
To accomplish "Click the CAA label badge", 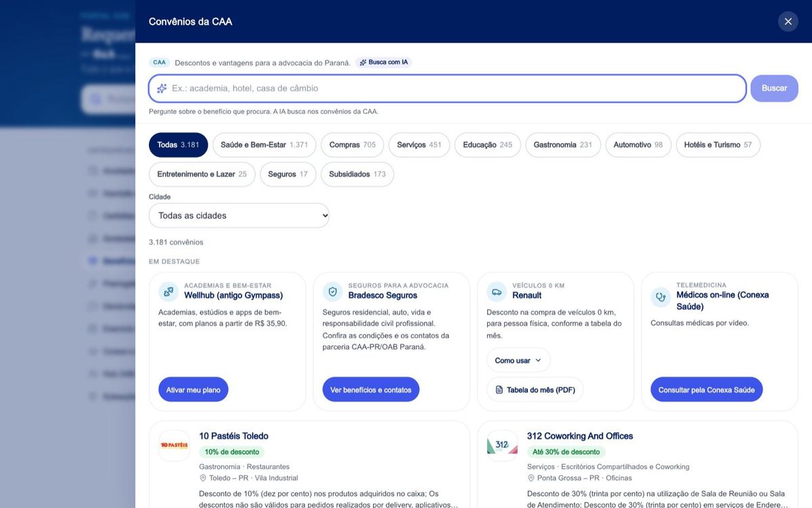I will coord(159,62).
